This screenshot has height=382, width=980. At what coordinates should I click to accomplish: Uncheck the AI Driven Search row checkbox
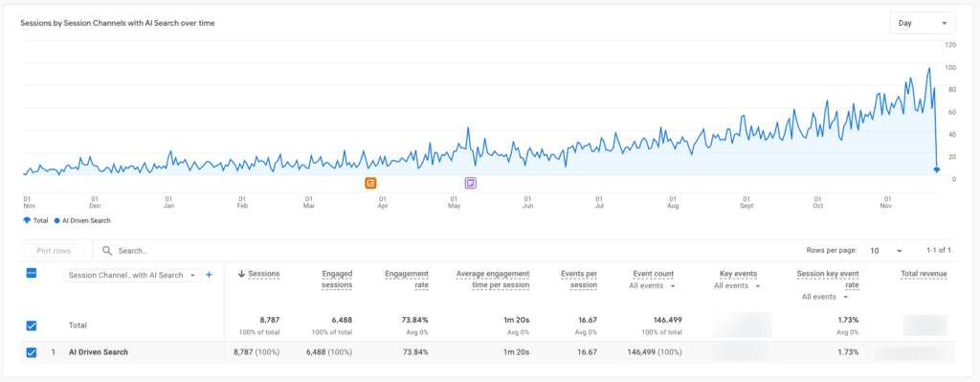pyautogui.click(x=32, y=352)
